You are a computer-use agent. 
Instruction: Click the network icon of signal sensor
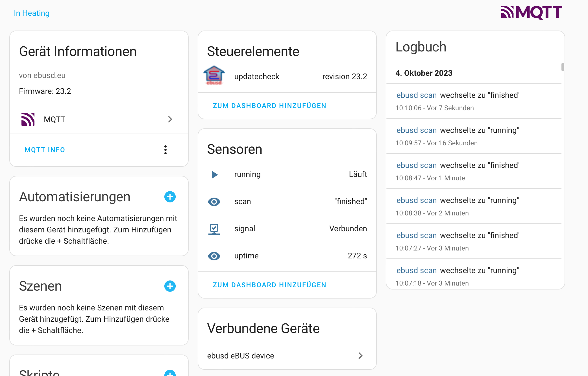(x=214, y=229)
